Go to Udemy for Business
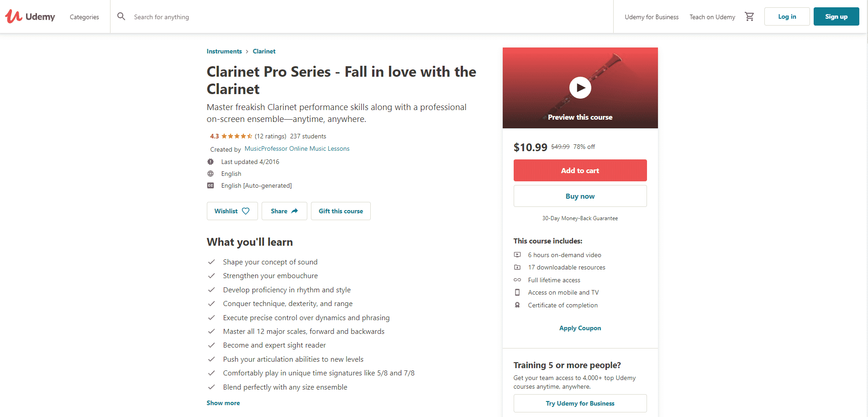This screenshot has height=417, width=868. [652, 17]
